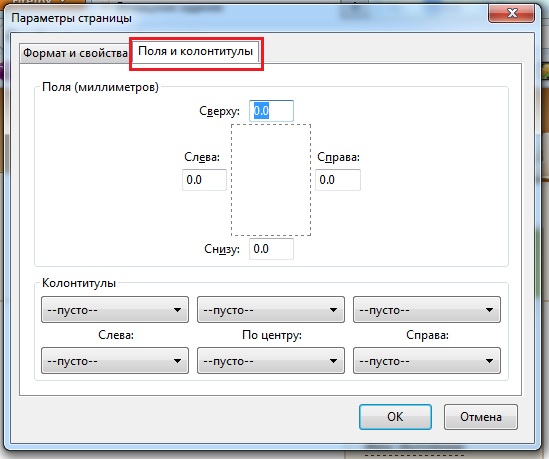The width and height of the screenshot is (549, 459).
Task: Switch to the Формат и свойства tab
Action: (75, 53)
